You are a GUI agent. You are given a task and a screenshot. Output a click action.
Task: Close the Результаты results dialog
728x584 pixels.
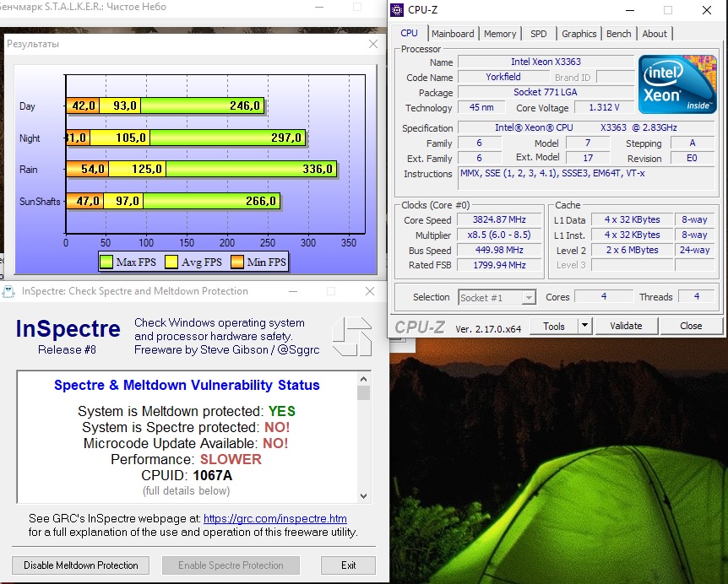coord(372,44)
